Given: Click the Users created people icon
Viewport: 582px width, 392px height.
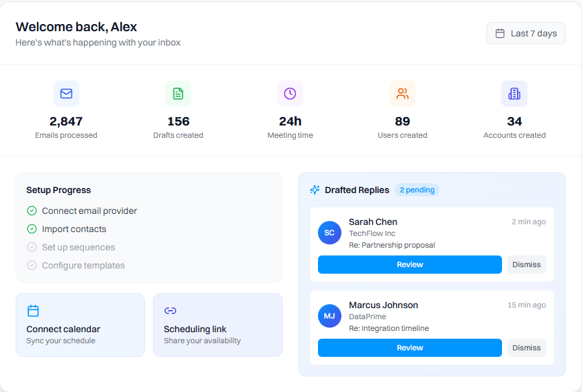Looking at the screenshot, I should [x=402, y=94].
